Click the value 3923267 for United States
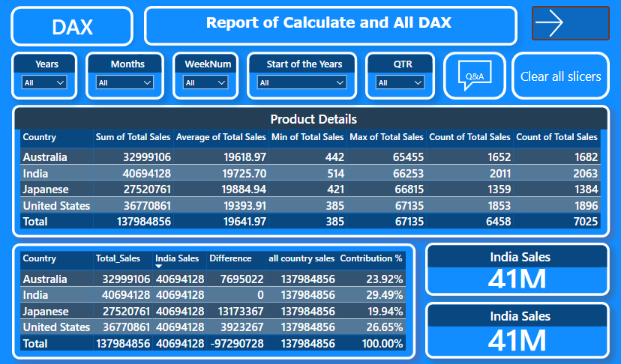 tap(241, 327)
